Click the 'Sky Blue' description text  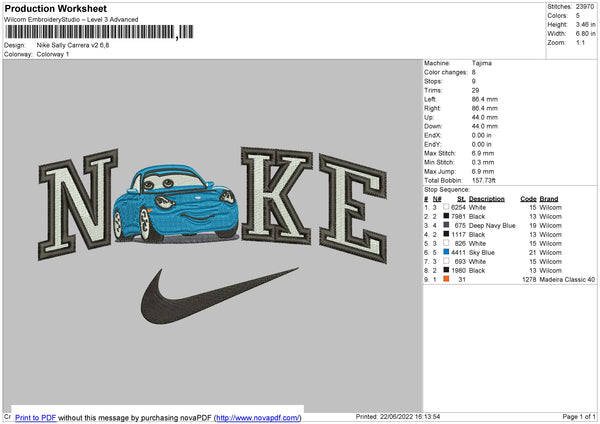coord(481,253)
